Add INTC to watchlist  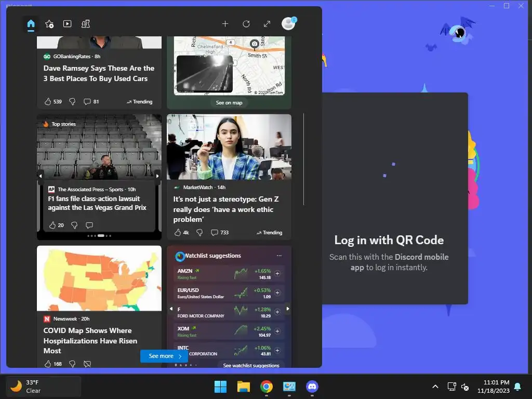click(277, 351)
